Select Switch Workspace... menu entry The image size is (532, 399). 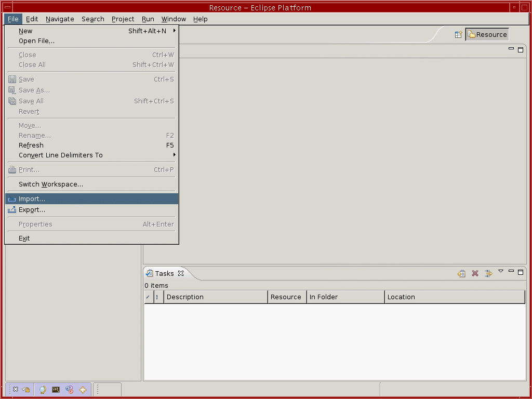(x=51, y=184)
